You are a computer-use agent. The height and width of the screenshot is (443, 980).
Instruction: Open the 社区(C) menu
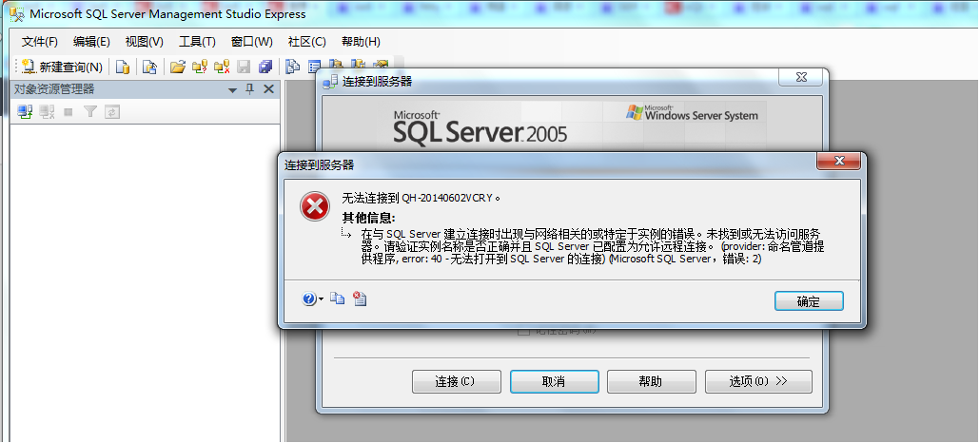point(306,42)
